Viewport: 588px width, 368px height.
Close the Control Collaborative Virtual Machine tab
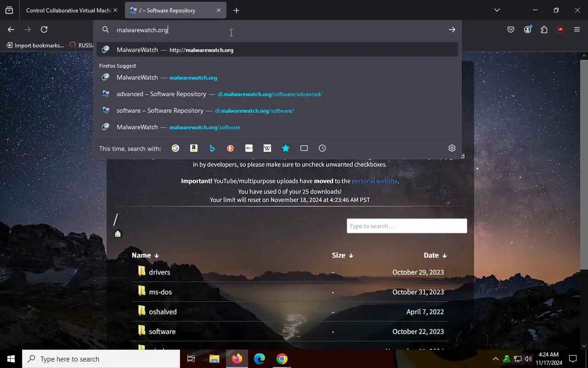(x=115, y=10)
